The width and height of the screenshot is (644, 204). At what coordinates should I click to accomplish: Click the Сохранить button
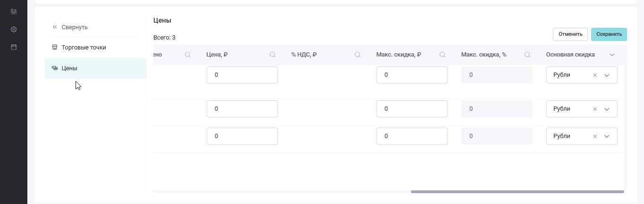[609, 34]
